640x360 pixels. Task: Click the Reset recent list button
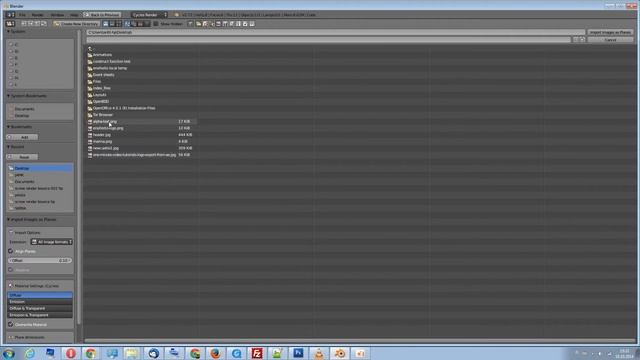[x=23, y=157]
